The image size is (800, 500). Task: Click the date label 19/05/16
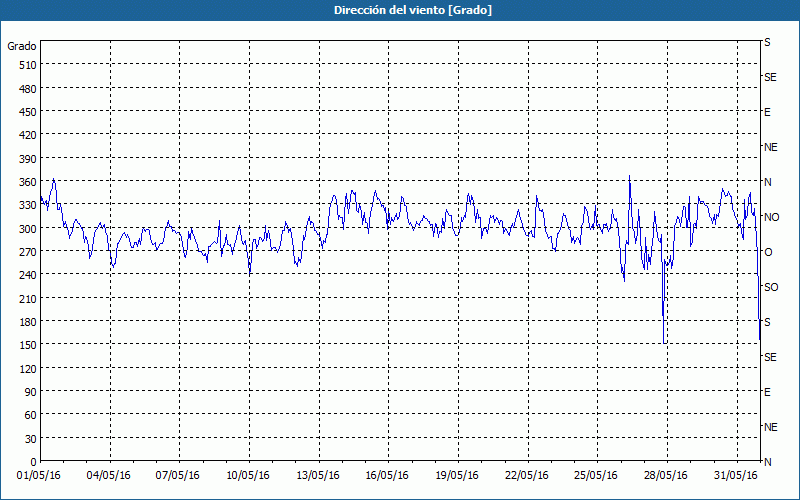[457, 476]
